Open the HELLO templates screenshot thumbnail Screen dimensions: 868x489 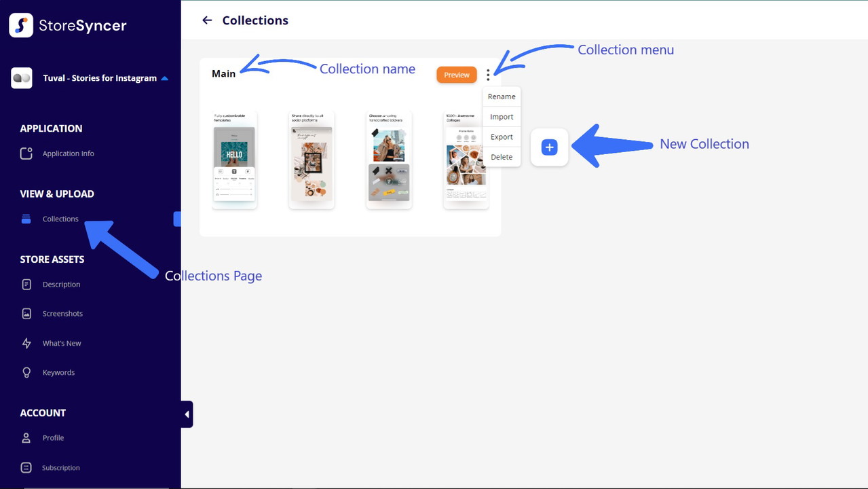pyautogui.click(x=234, y=160)
